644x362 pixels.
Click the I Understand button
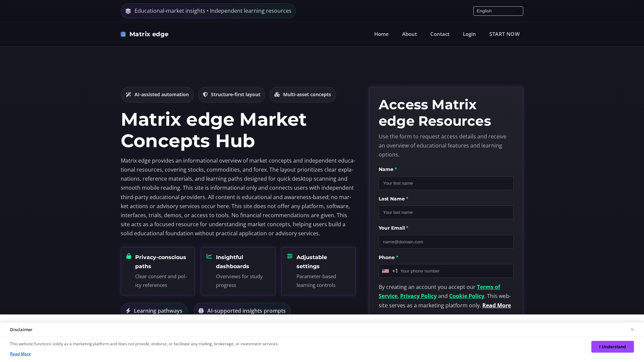(612, 347)
